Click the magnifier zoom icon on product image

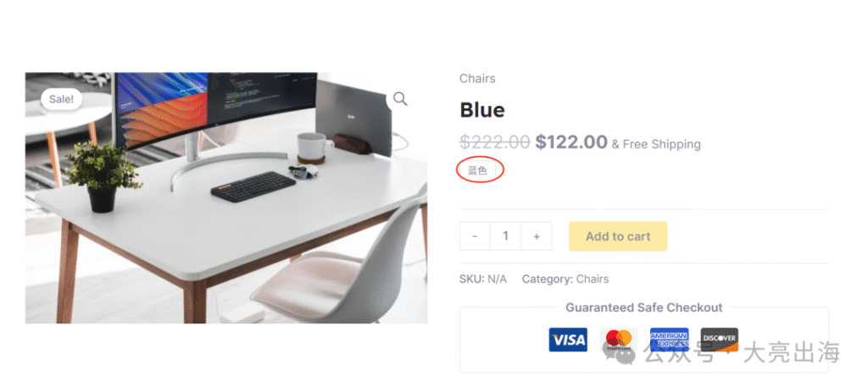(400, 100)
